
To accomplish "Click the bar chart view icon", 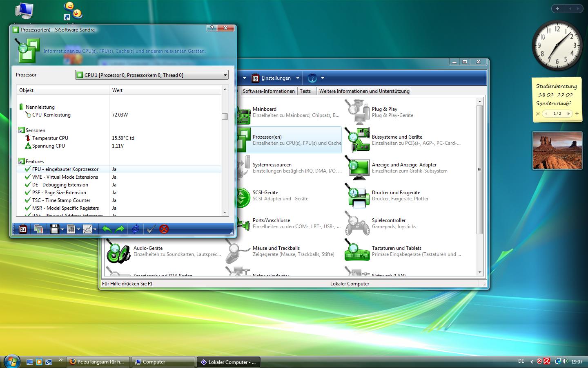I will click(x=71, y=229).
